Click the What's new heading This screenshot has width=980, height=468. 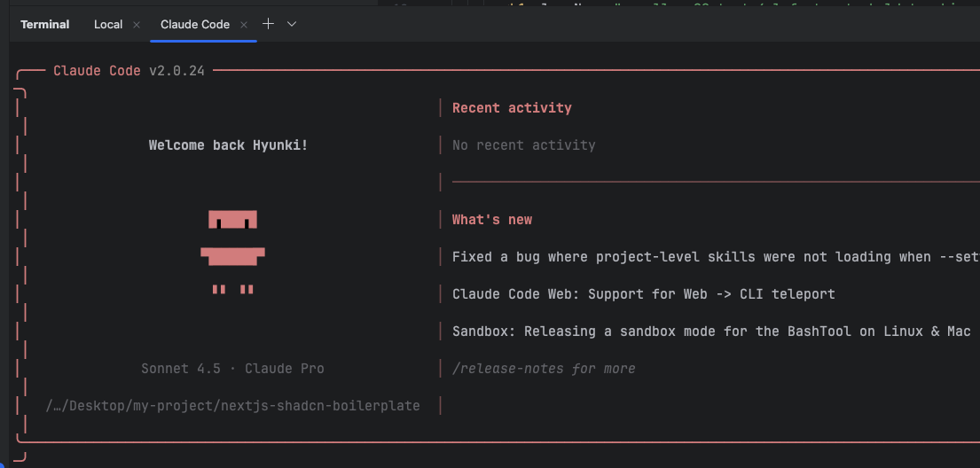[x=492, y=219]
